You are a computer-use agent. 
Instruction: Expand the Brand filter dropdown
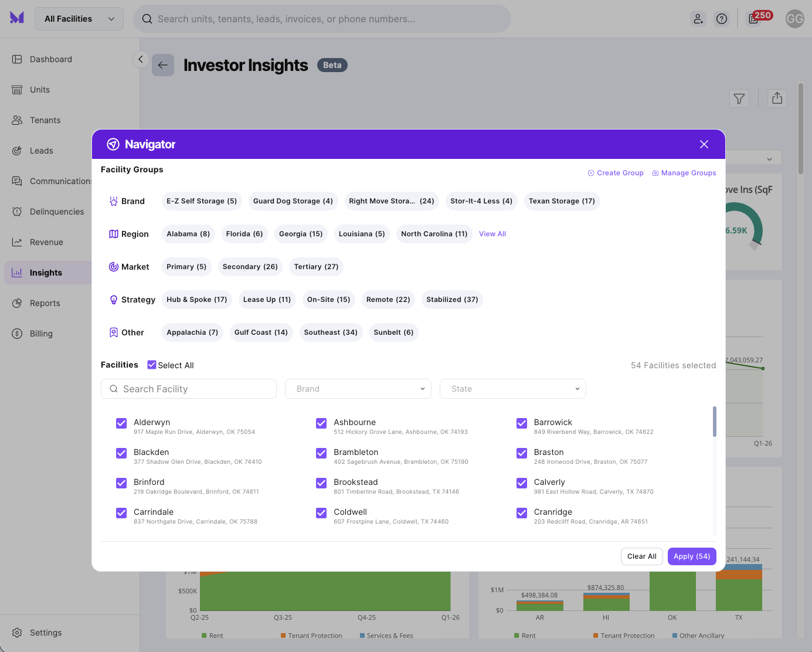pyautogui.click(x=358, y=389)
